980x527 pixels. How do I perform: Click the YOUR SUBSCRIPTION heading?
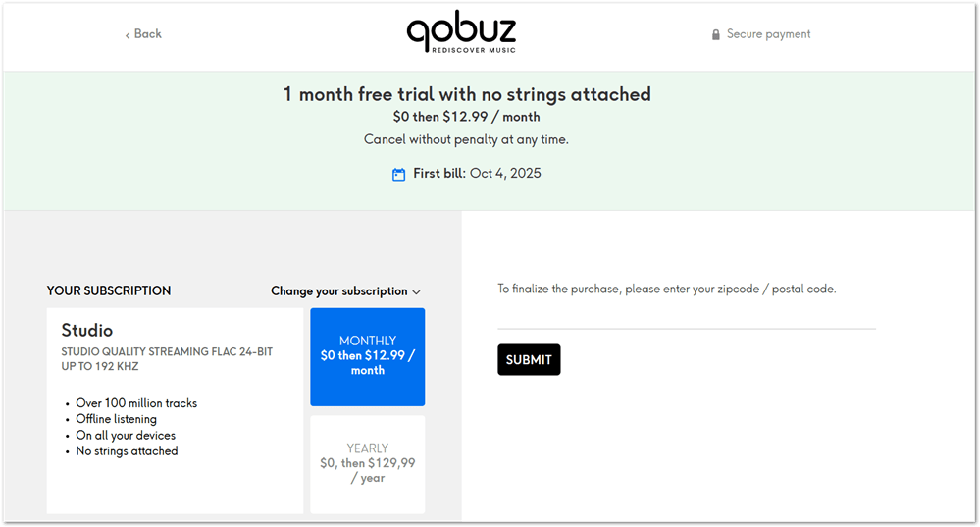[x=109, y=290]
